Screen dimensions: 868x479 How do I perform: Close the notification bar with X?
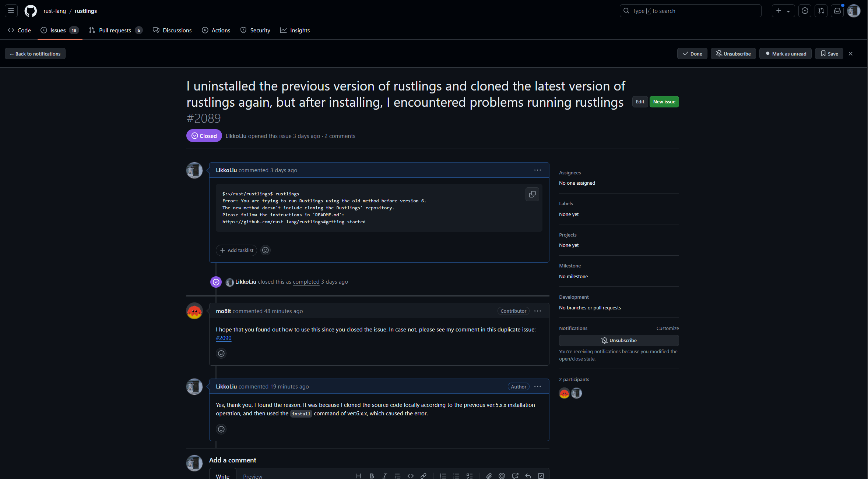point(851,54)
